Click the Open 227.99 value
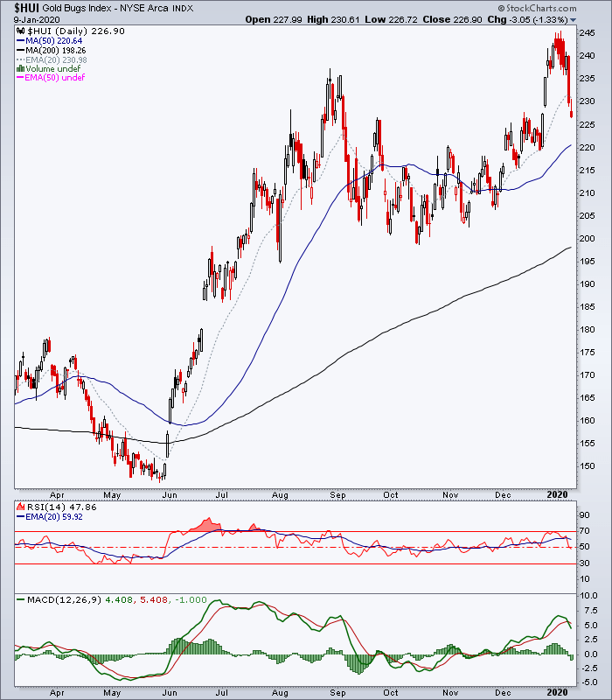 (274, 19)
